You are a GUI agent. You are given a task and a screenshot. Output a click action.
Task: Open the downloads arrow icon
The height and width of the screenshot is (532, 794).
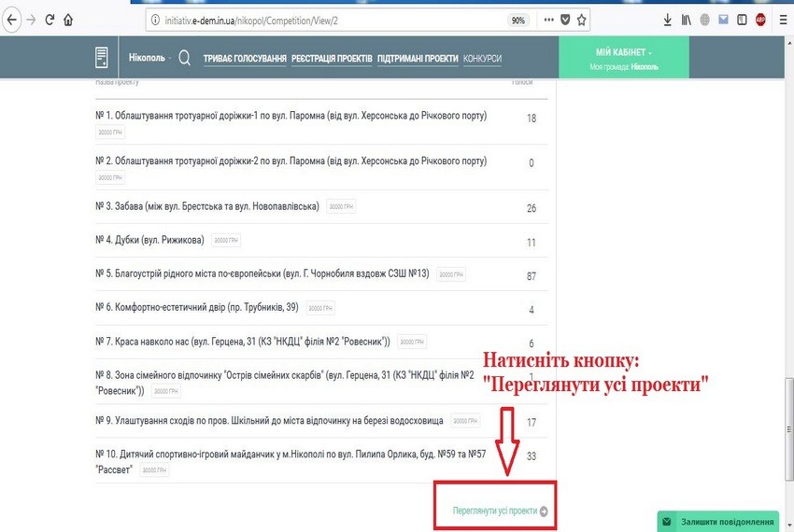(x=667, y=21)
